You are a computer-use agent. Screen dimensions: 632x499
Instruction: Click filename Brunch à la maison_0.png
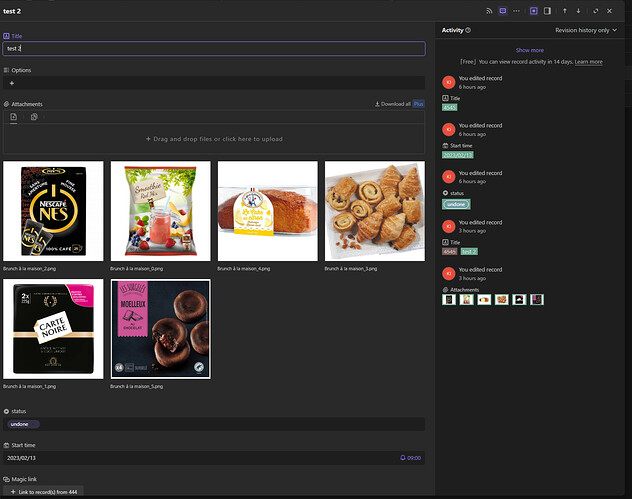[137, 269]
